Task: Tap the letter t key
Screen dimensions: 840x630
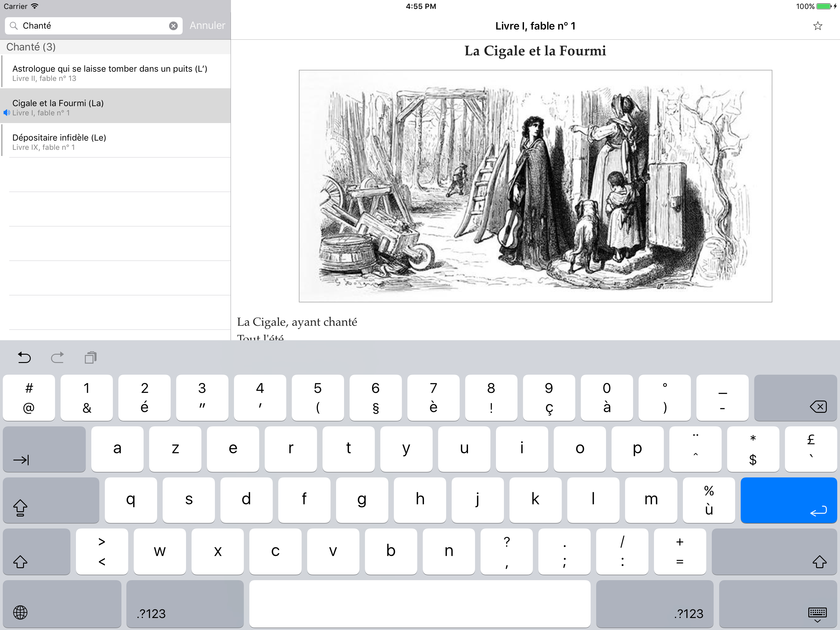Action: click(x=349, y=449)
